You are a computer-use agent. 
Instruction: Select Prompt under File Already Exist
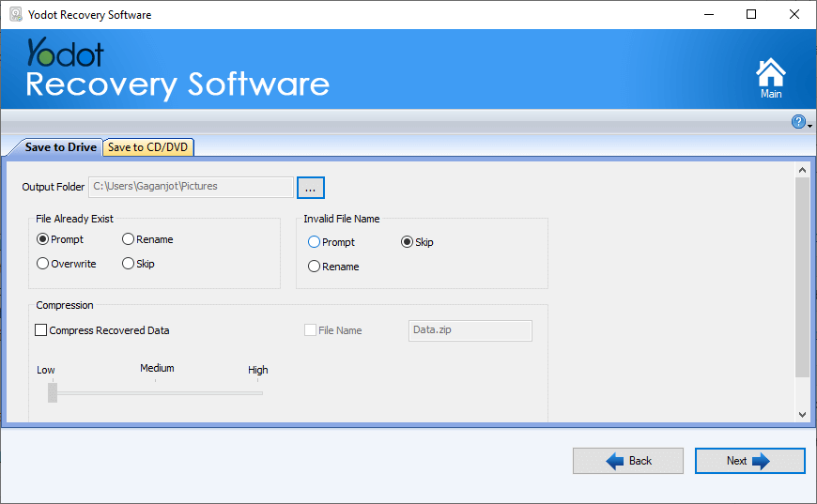coord(42,239)
